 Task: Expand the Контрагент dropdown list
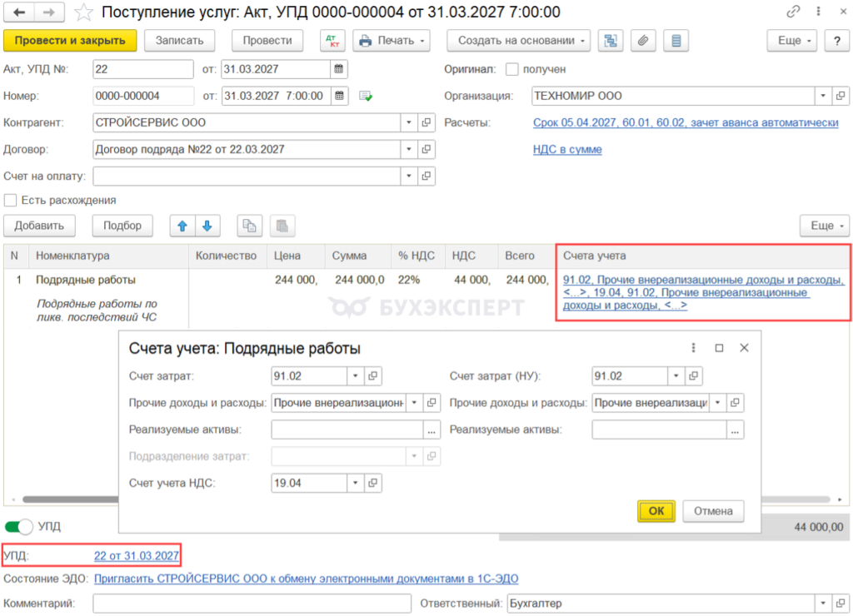point(408,122)
